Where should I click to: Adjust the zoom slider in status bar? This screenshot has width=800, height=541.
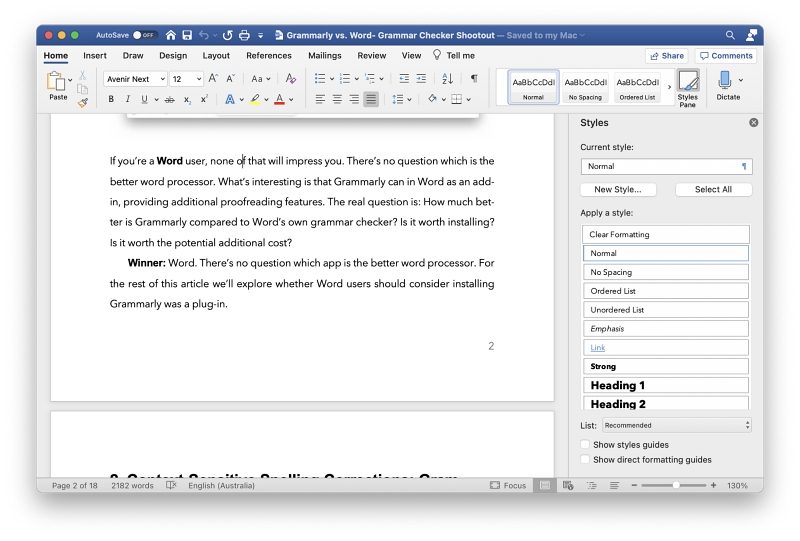(676, 485)
